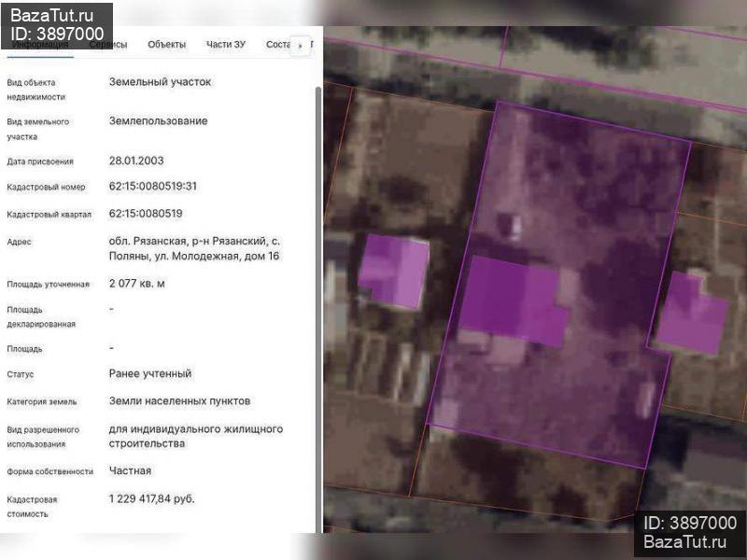Open the Части ЗУ tab
Screen dimensions: 747x560
click(x=225, y=44)
